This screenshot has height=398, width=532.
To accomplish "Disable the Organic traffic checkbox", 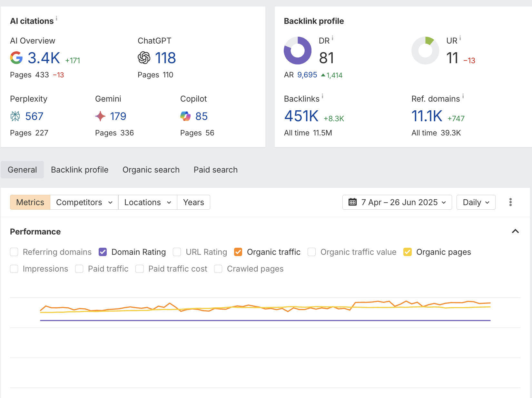I will (238, 252).
